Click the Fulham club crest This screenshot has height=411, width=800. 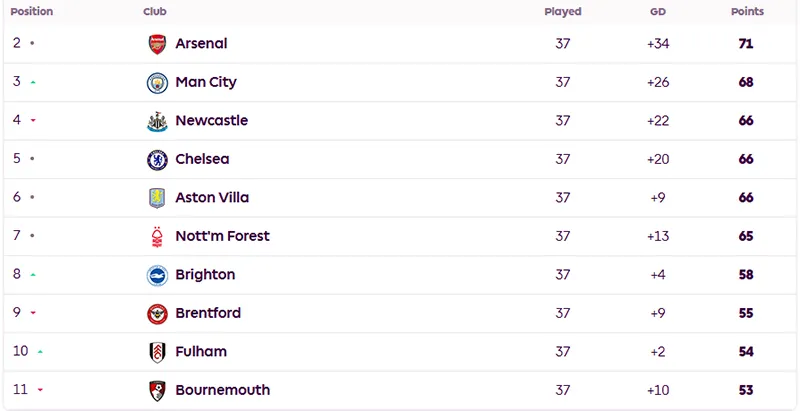click(157, 352)
